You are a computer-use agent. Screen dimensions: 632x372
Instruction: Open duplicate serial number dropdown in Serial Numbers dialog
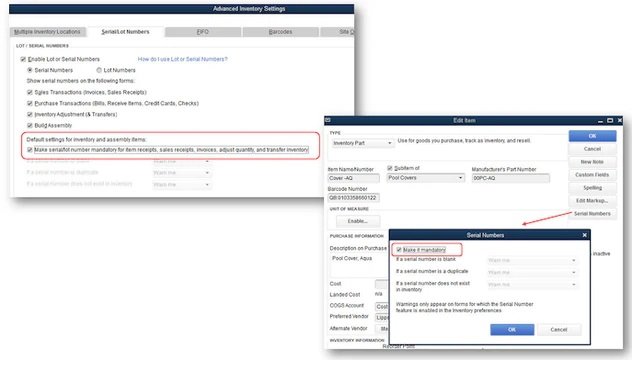click(532, 273)
